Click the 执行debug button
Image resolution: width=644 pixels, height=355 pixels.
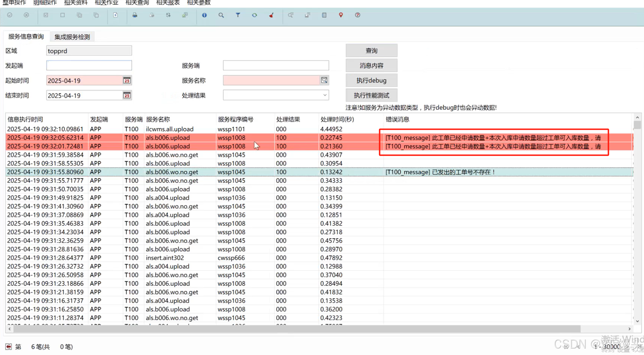pyautogui.click(x=371, y=80)
